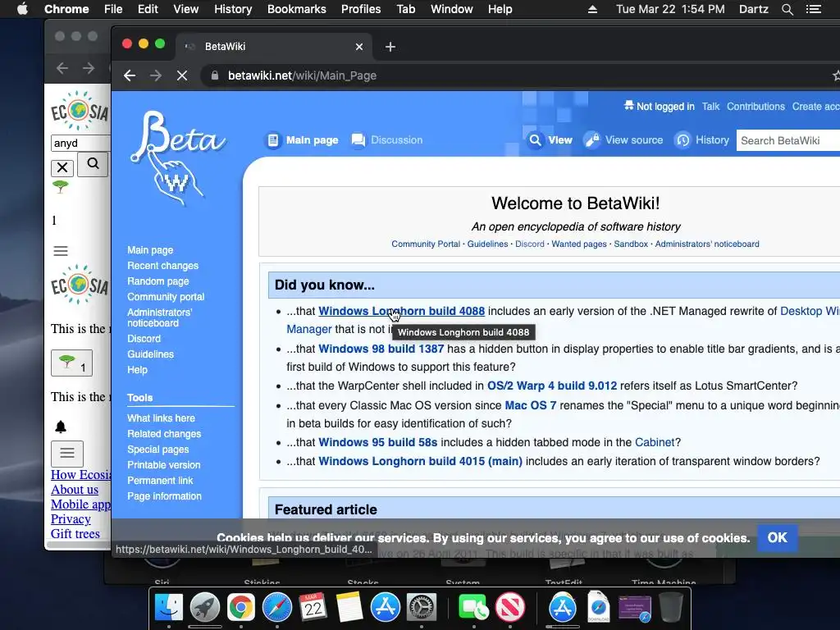Viewport: 840px width, 630px height.
Task: Click the View source pencil-lock icon
Action: [x=591, y=139]
